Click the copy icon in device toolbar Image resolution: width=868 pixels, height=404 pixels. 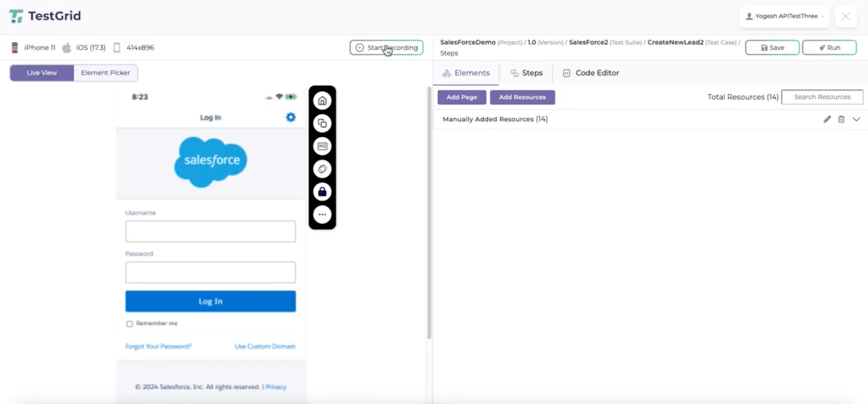click(x=322, y=124)
